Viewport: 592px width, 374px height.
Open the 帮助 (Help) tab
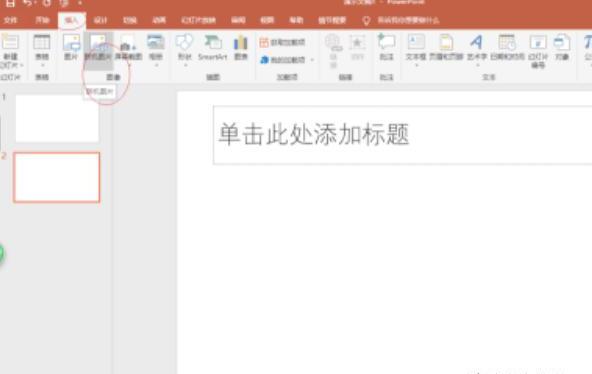pos(296,20)
